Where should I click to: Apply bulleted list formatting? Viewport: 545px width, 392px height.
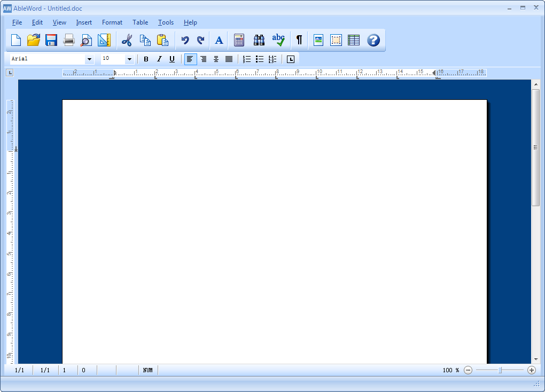click(x=260, y=59)
